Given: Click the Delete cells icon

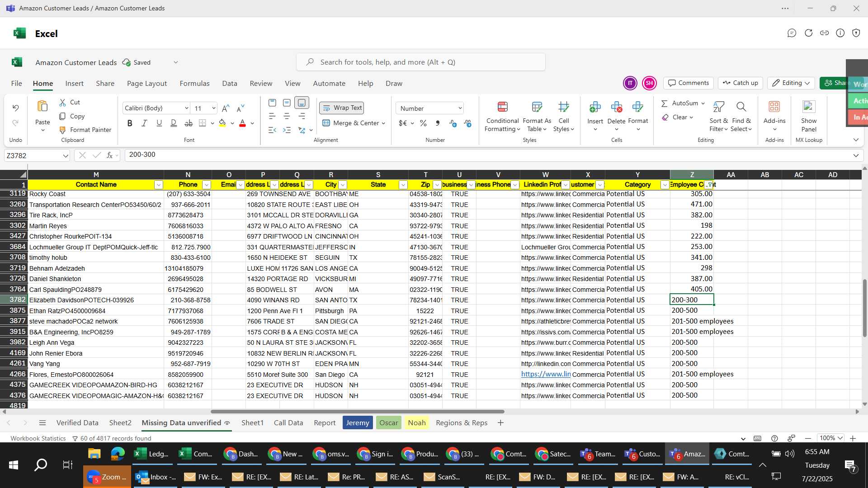Looking at the screenshot, I should [x=616, y=107].
